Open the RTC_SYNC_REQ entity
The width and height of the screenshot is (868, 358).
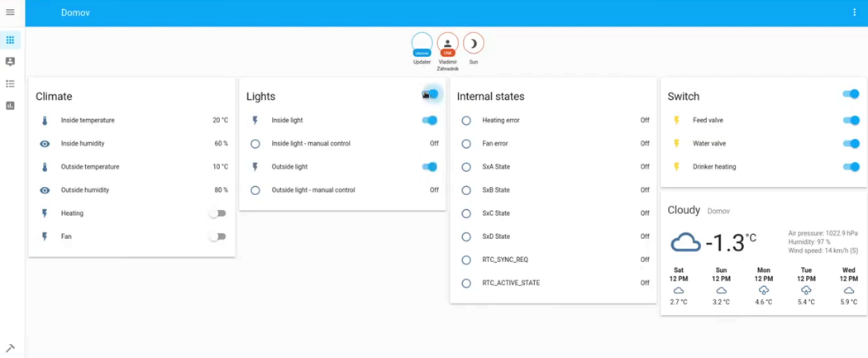click(x=504, y=260)
